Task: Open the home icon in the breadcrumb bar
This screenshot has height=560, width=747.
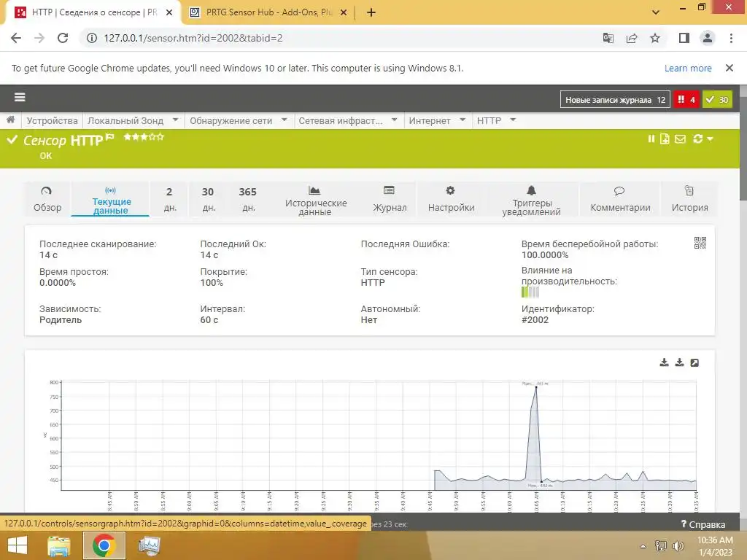Action: (10, 120)
